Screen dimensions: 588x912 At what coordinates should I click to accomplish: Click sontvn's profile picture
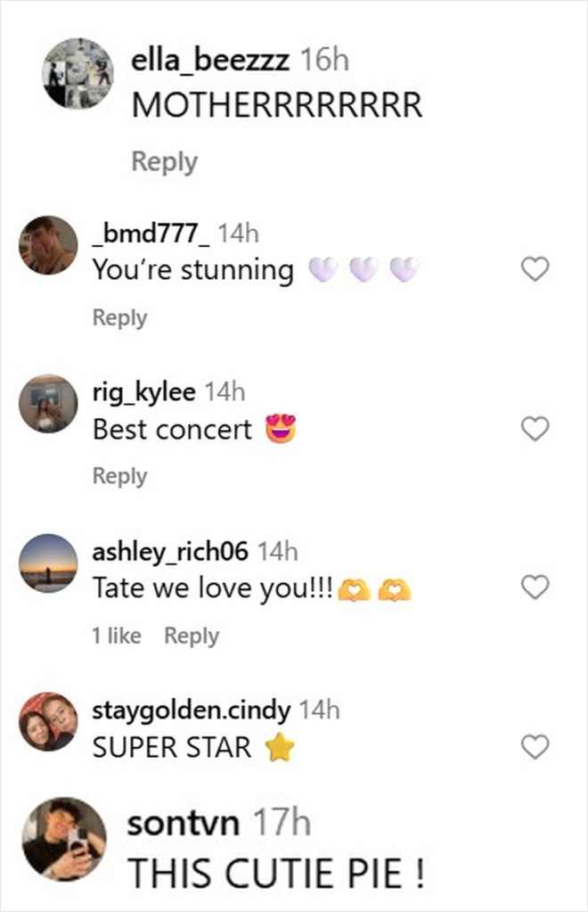coord(64,839)
